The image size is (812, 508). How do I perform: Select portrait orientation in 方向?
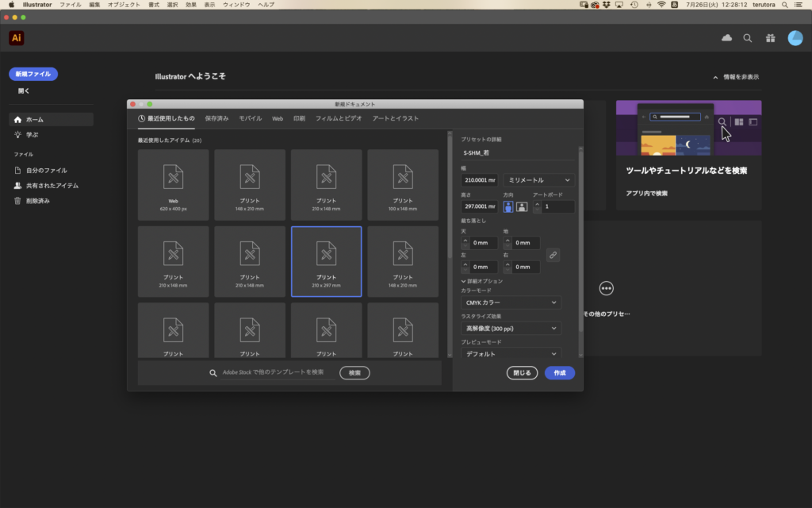point(508,207)
